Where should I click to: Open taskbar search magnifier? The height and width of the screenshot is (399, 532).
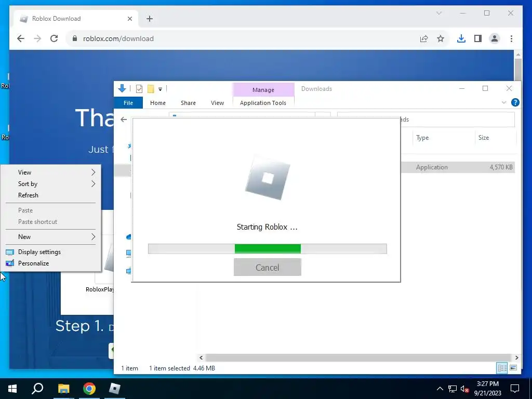[37, 389]
